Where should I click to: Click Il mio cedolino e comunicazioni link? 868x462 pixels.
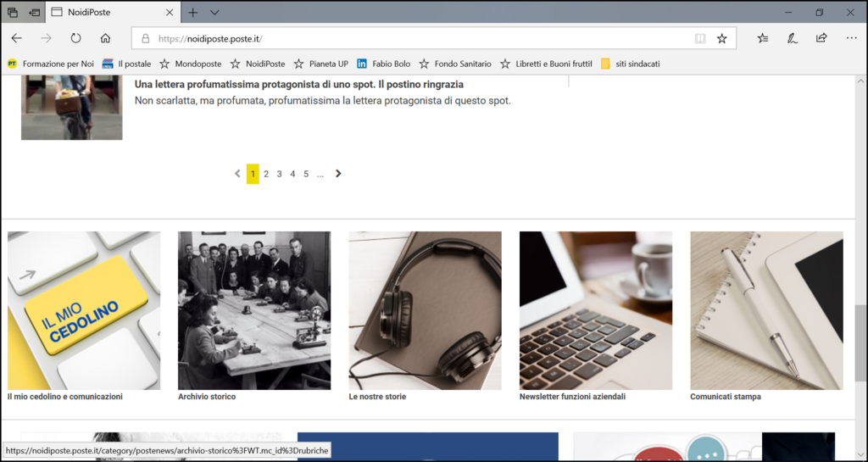point(65,397)
